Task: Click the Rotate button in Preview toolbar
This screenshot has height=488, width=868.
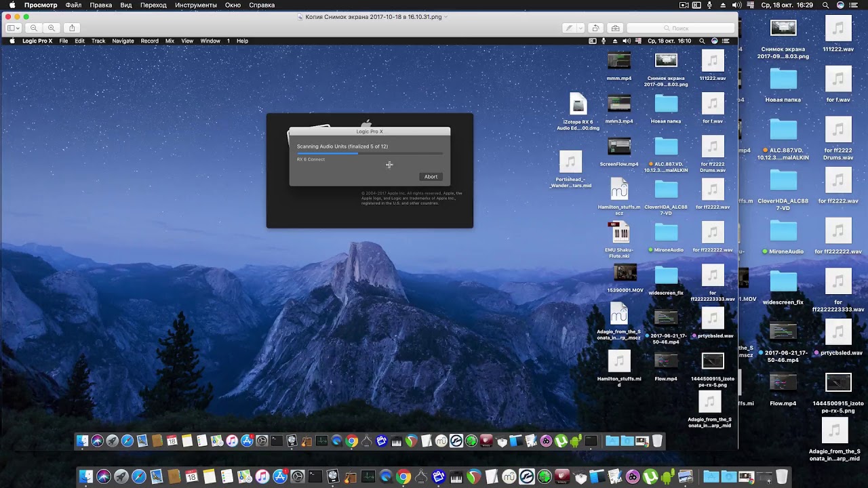Action: tap(595, 28)
